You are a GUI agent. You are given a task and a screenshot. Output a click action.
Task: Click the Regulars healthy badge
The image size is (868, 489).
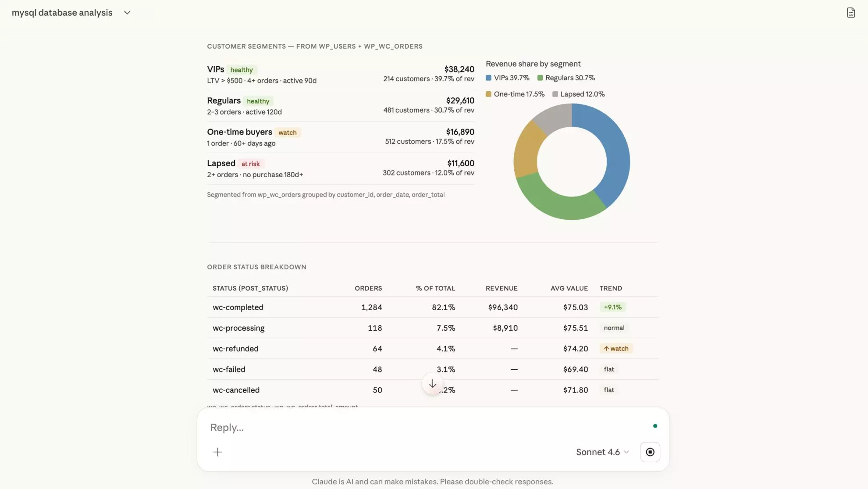(x=258, y=101)
